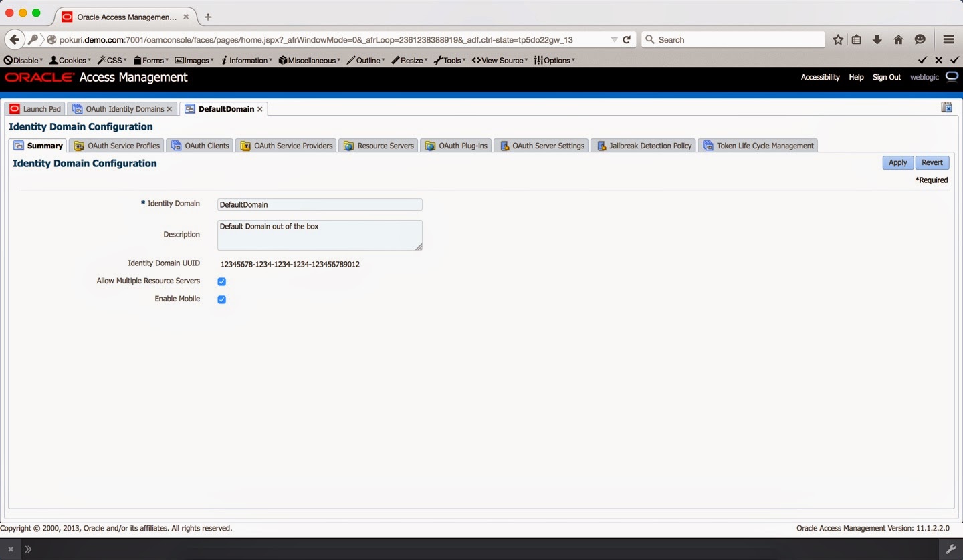Click the first checkmark icon in developer toolbar
Image resolution: width=963 pixels, height=560 pixels.
pyautogui.click(x=923, y=60)
